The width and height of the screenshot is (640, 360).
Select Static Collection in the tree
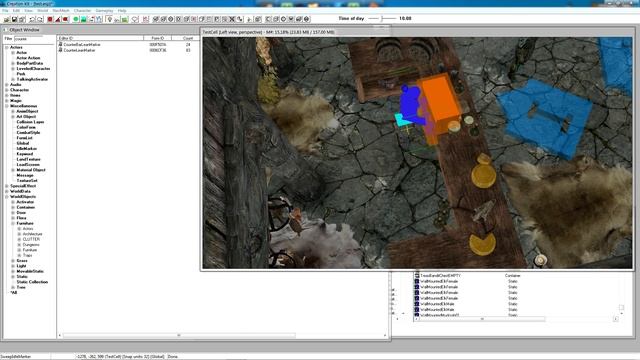point(32,282)
